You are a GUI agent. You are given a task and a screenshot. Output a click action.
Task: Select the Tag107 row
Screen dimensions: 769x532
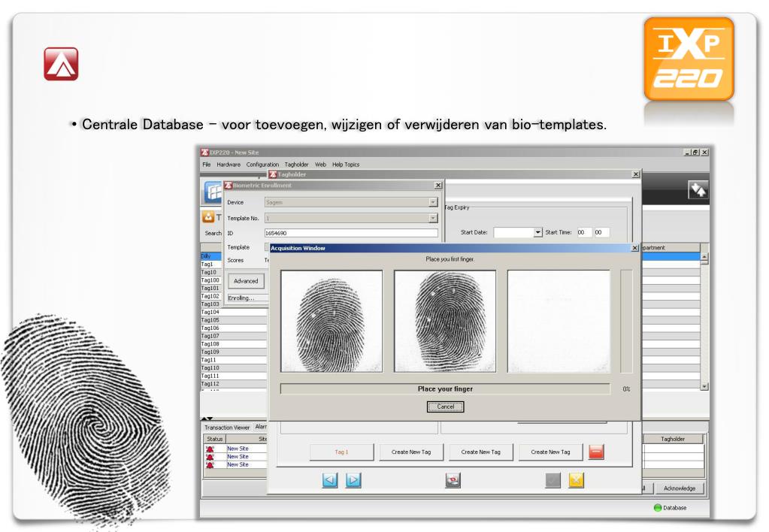click(x=234, y=336)
